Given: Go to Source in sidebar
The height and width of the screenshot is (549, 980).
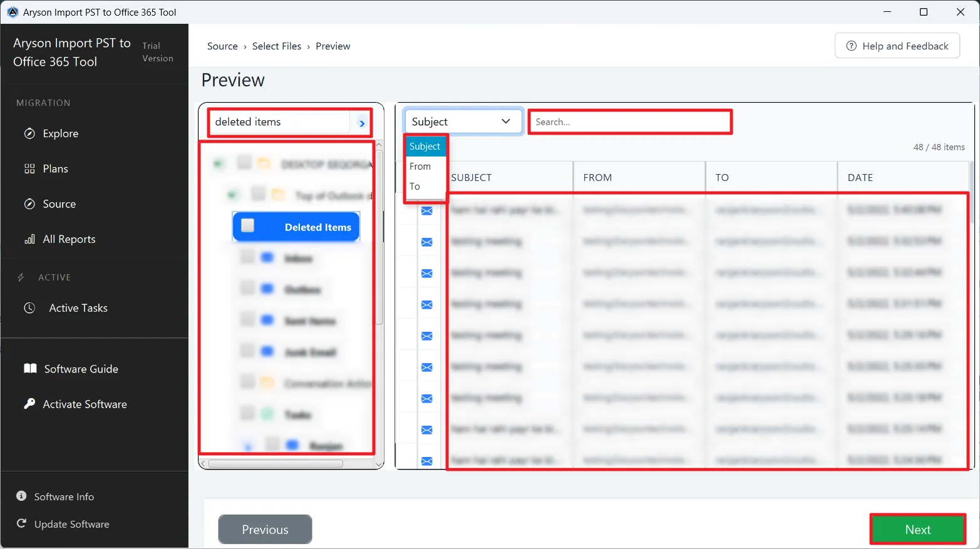Looking at the screenshot, I should (59, 204).
